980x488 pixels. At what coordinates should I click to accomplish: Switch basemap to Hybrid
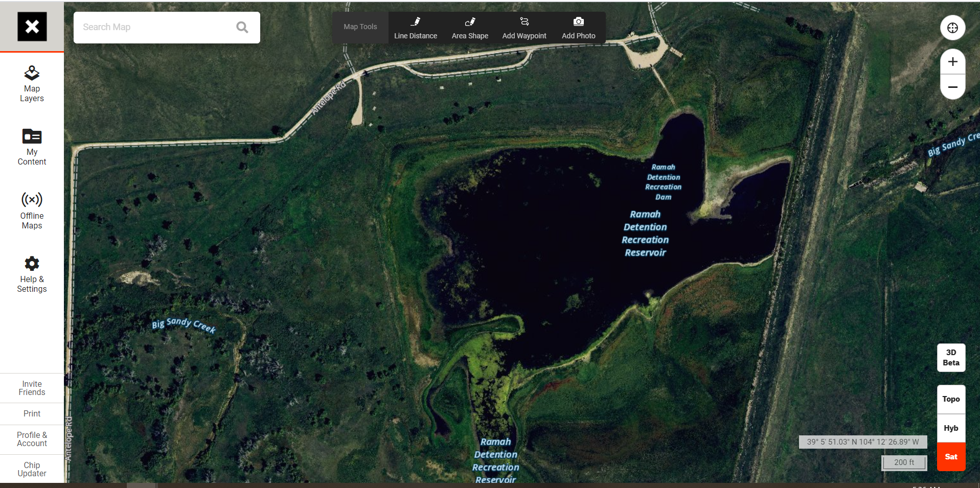(x=951, y=428)
